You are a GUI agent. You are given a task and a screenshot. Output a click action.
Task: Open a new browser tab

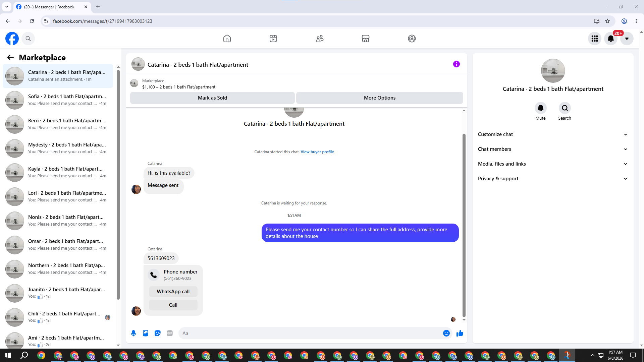[x=98, y=7]
